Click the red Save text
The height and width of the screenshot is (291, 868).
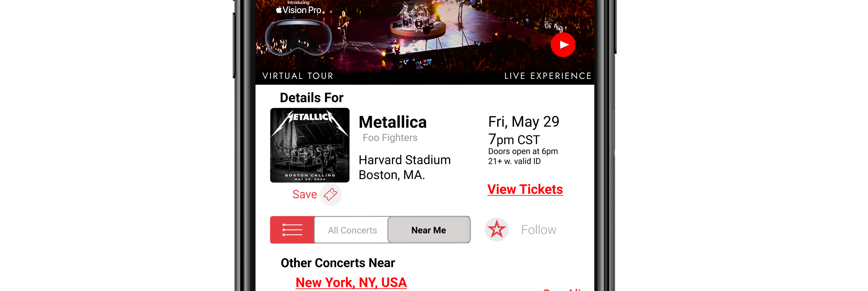(304, 194)
